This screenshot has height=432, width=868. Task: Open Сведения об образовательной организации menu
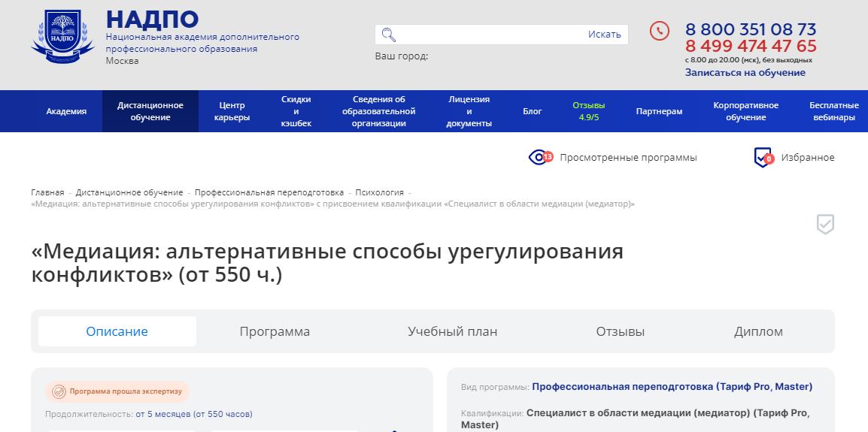click(378, 111)
